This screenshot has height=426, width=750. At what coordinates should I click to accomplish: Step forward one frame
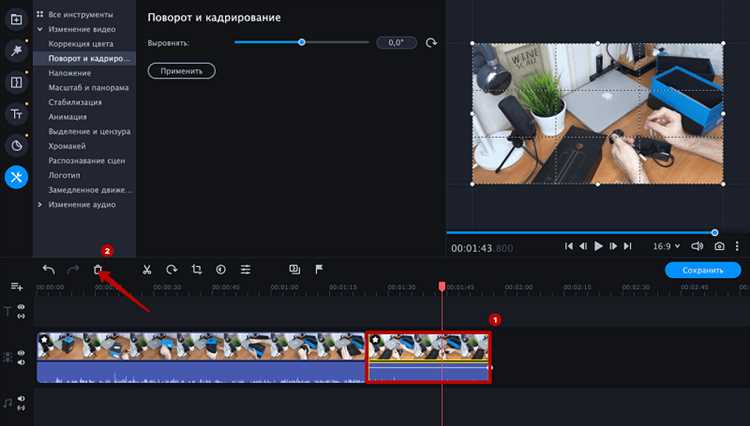613,246
